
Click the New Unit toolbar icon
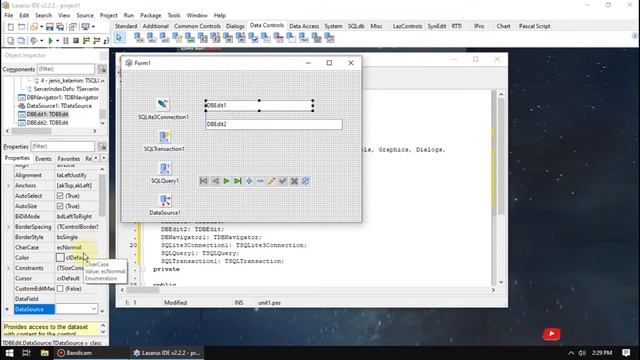(x=11, y=27)
